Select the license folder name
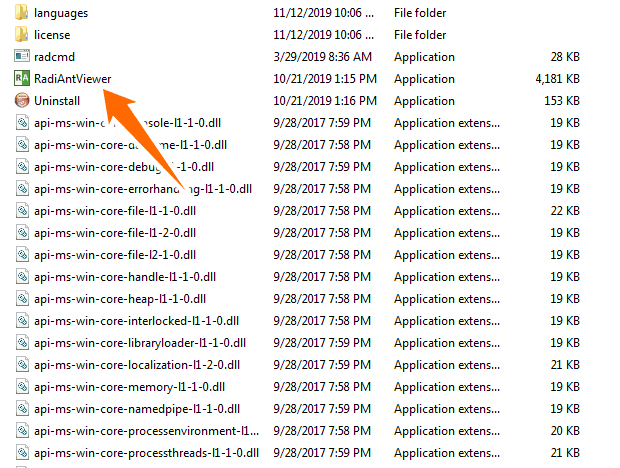The image size is (620, 468). [x=52, y=35]
